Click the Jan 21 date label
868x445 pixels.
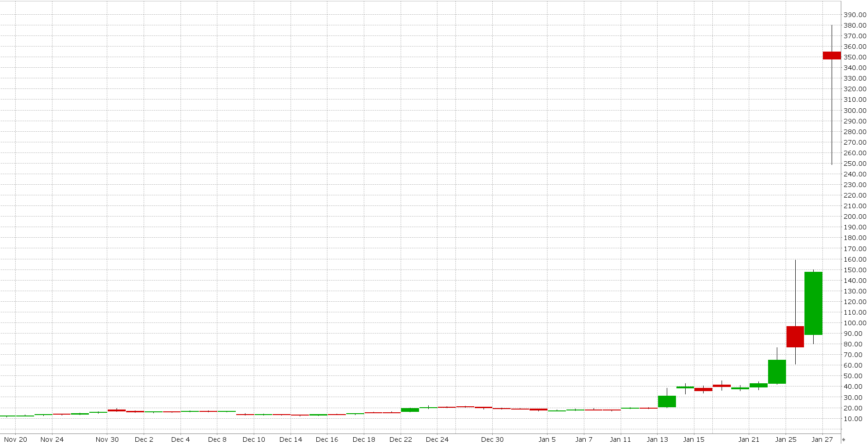click(x=749, y=439)
